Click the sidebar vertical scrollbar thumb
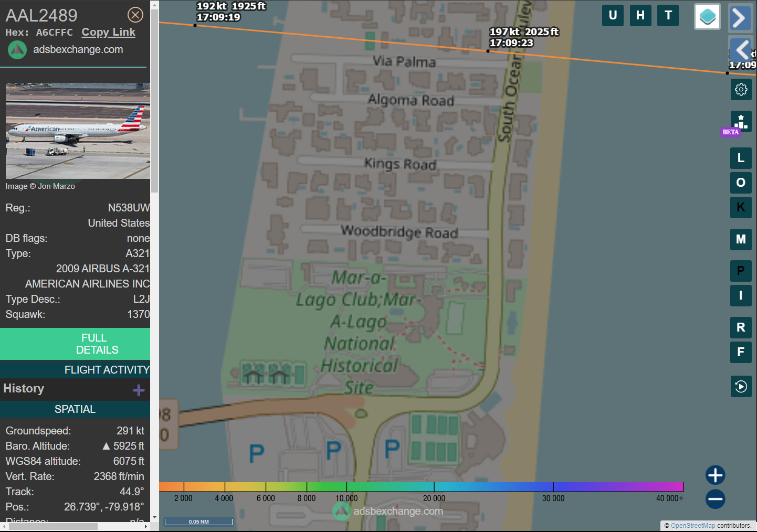Screen dimensions: 757x532 pyautogui.click(x=154, y=101)
